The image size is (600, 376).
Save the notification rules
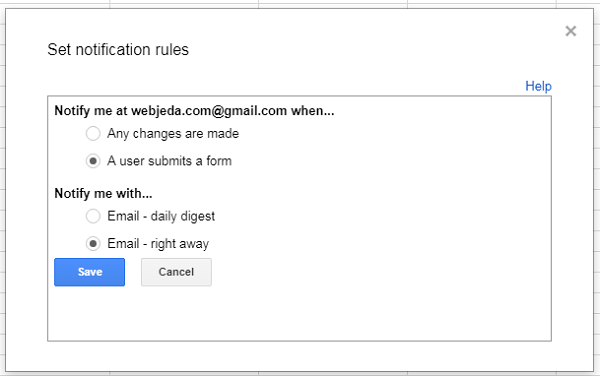(90, 272)
